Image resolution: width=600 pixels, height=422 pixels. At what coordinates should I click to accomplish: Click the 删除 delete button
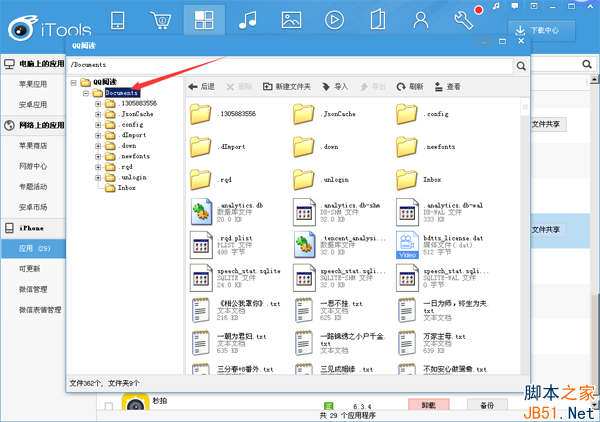[239, 87]
